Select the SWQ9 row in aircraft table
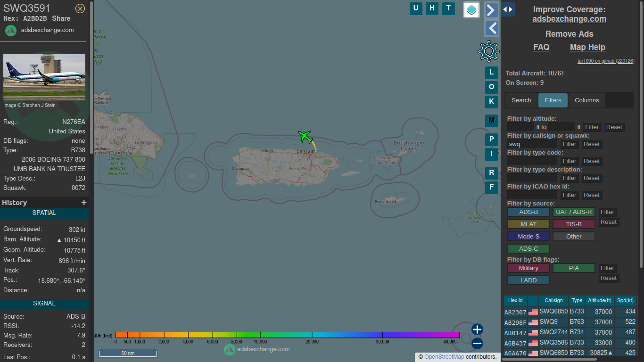This screenshot has width=644, height=362. (570, 322)
